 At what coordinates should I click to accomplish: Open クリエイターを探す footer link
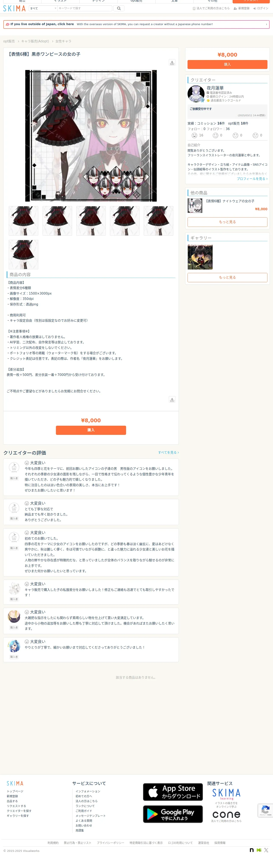click(x=19, y=811)
